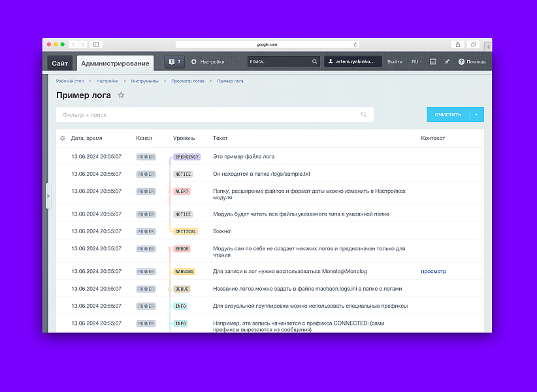Click the Контекст column header

432,139
